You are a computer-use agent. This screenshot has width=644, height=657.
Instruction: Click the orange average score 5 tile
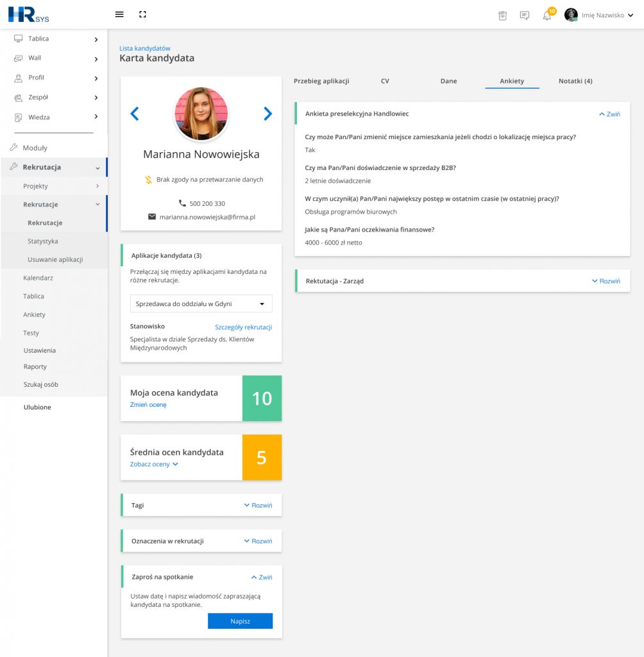coord(262,457)
